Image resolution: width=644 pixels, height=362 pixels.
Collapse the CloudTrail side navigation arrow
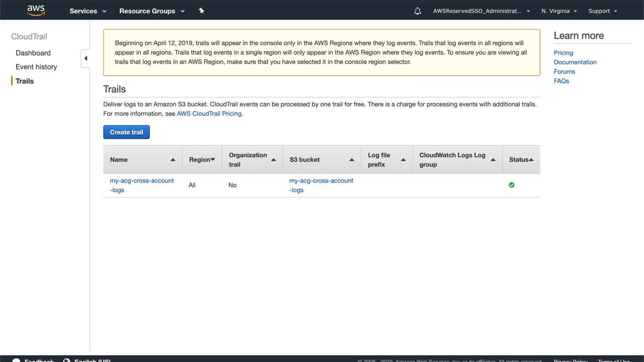tap(86, 58)
